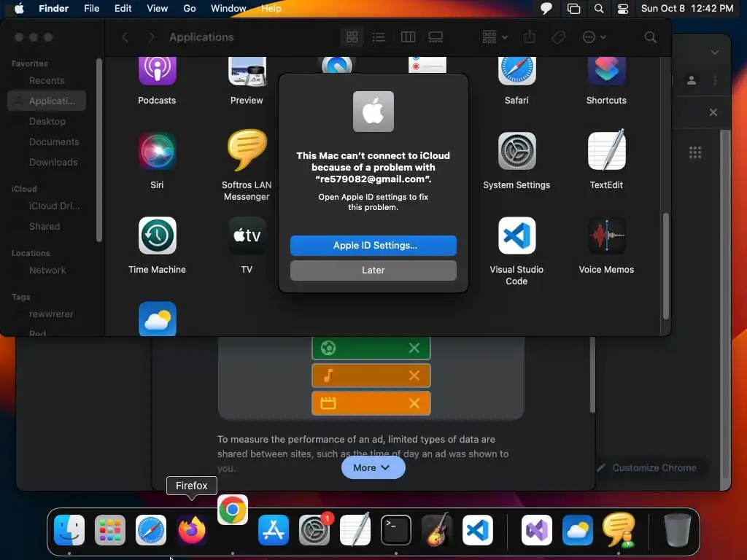The height and width of the screenshot is (560, 747).
Task: Open the Apple menu
Action: click(x=19, y=9)
